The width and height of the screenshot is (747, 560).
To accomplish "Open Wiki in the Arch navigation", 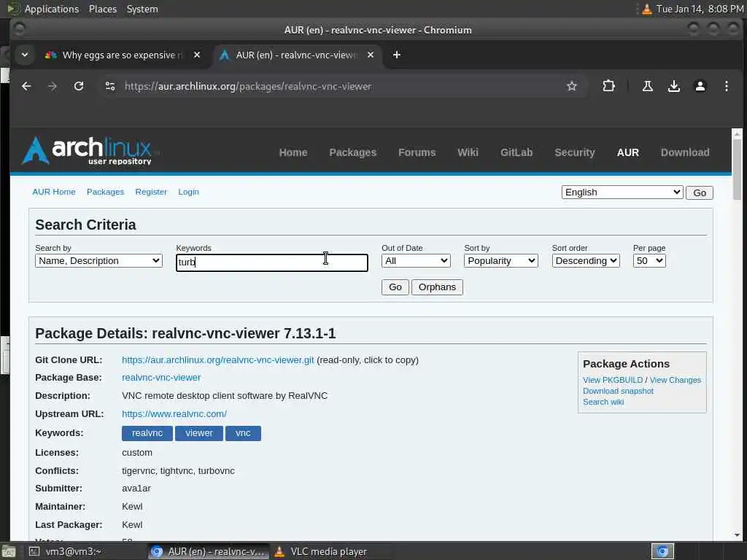I will pos(468,152).
